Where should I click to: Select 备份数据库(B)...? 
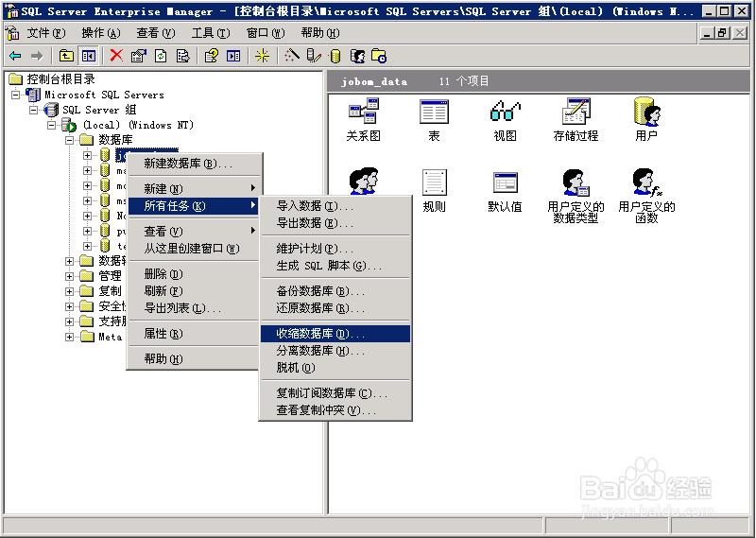pyautogui.click(x=335, y=291)
